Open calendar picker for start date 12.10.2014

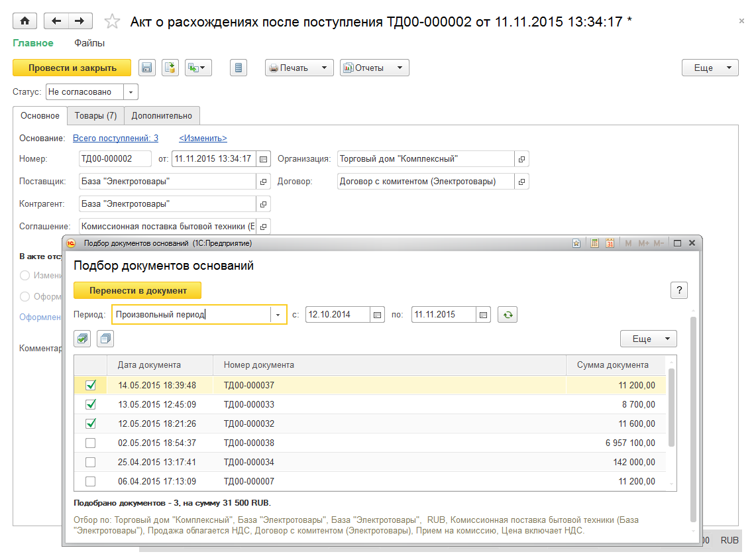pos(377,315)
